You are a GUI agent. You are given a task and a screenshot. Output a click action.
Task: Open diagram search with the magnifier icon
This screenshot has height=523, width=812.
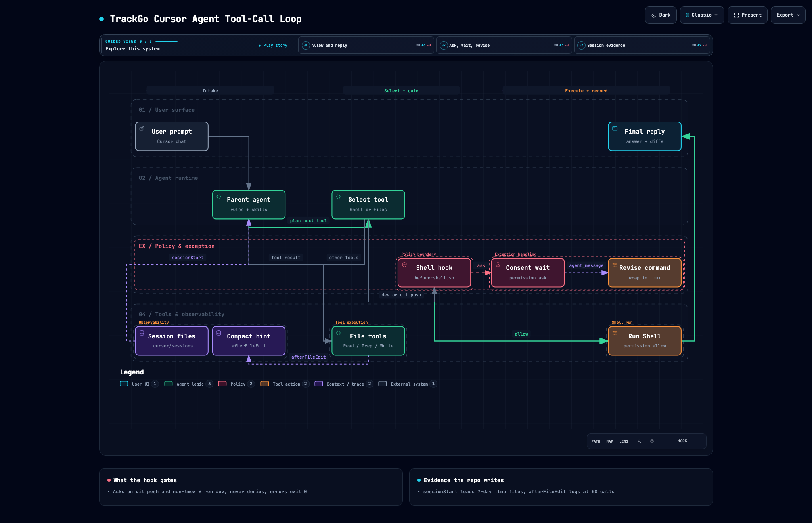[x=639, y=441]
